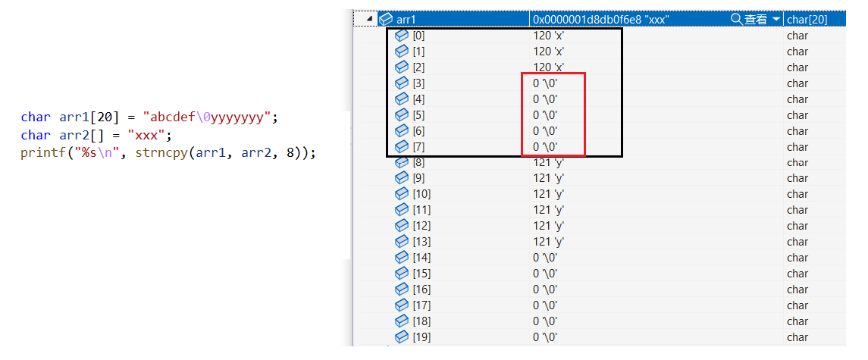Click the char arr1[20] declaration line
The height and width of the screenshot is (360, 868).
point(149,117)
